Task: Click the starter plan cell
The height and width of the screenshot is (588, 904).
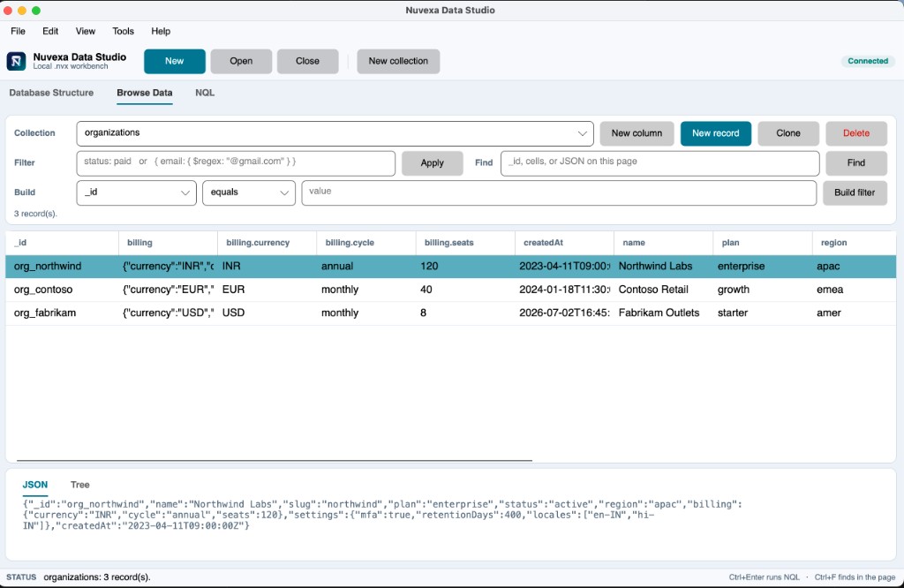Action: pyautogui.click(x=764, y=313)
